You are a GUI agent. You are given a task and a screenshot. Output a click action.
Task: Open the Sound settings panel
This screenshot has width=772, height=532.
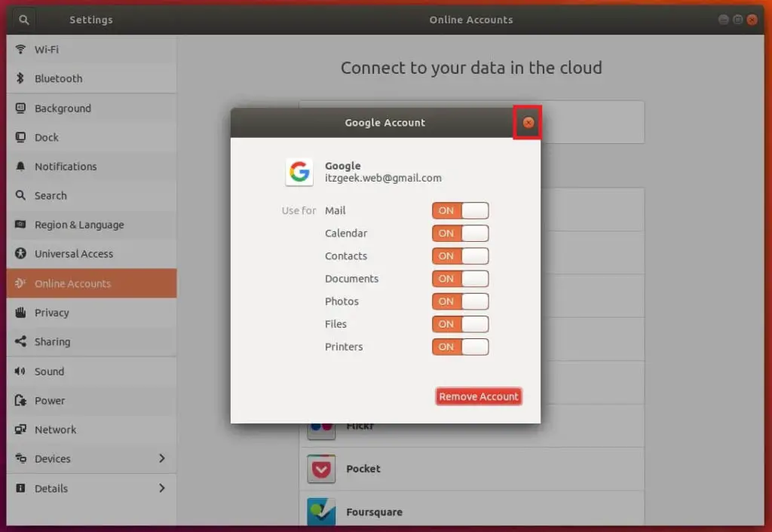coord(91,371)
